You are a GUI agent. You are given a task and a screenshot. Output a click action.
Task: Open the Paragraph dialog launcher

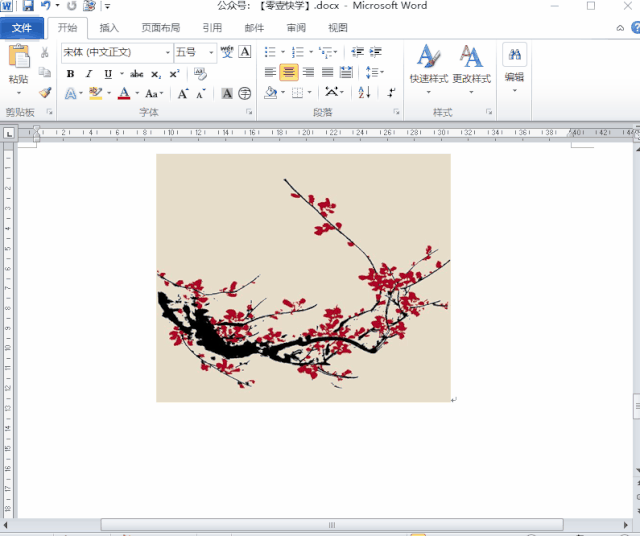coord(396,112)
